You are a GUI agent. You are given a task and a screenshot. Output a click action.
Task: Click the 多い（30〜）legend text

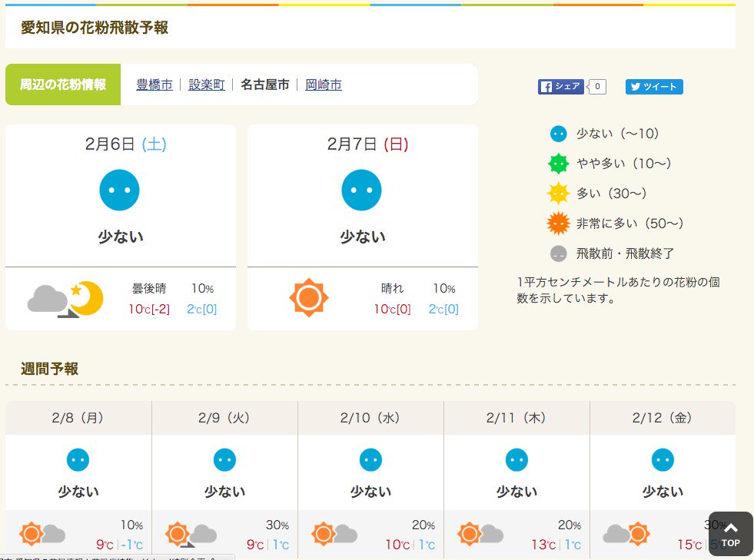click(612, 194)
